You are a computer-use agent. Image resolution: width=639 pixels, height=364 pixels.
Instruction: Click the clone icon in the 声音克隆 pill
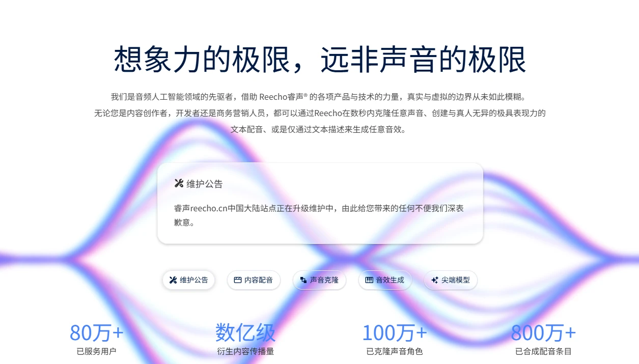coord(303,280)
